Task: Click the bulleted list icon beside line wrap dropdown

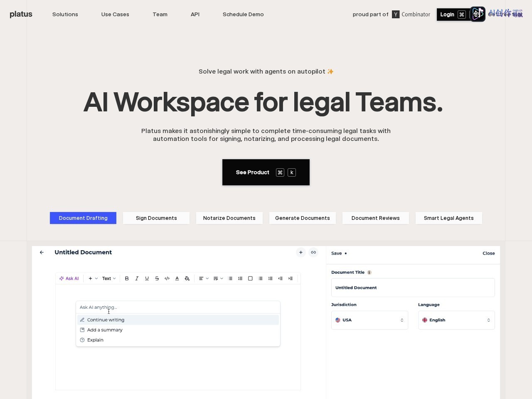Action: coord(230,278)
